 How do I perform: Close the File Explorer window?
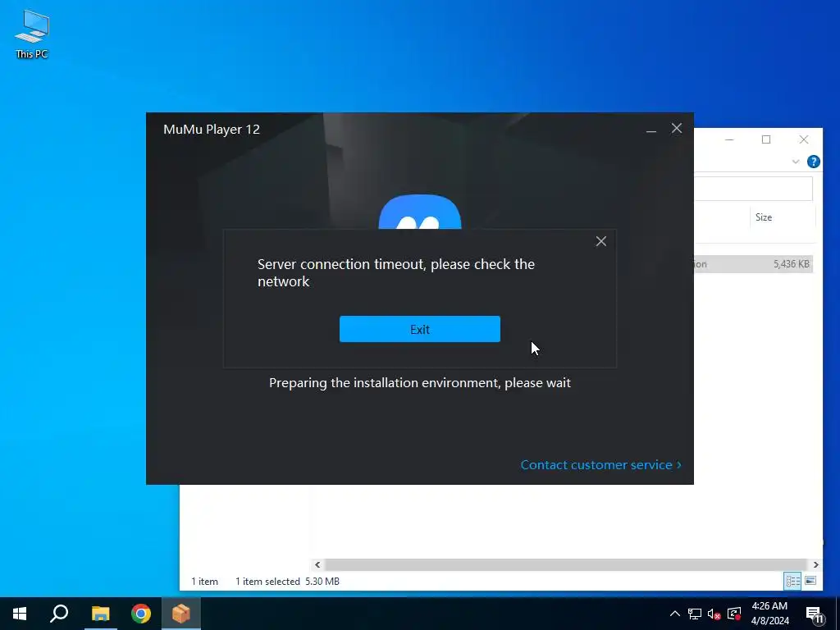(x=804, y=139)
